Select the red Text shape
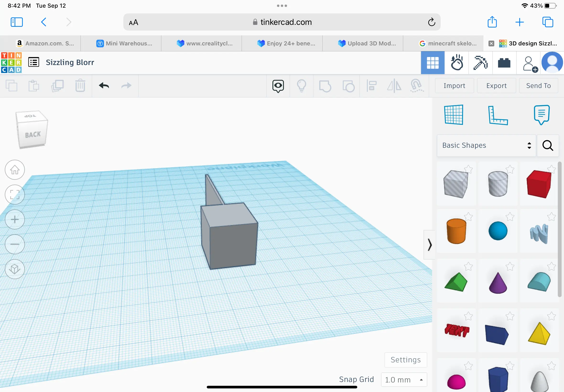Screen dimensions: 564x392 [x=457, y=330]
